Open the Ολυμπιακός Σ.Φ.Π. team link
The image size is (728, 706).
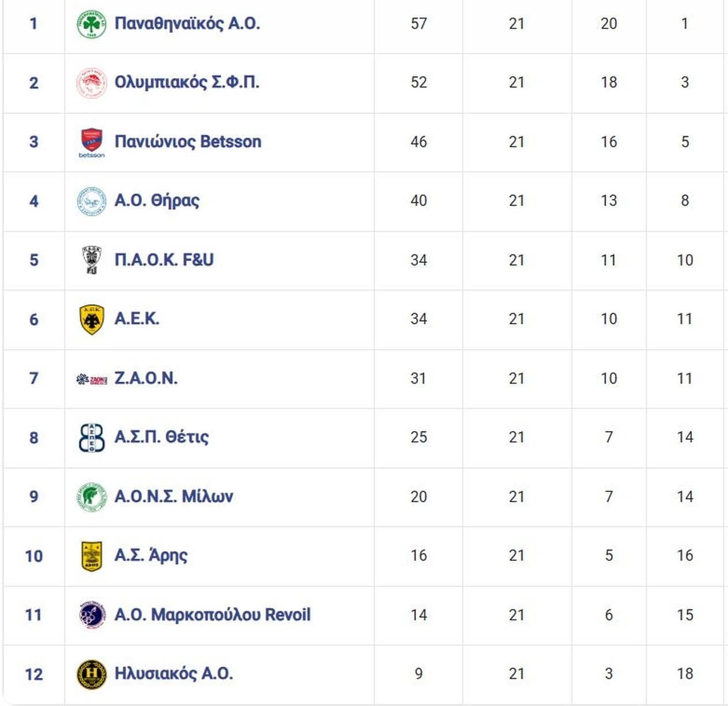[x=187, y=83]
